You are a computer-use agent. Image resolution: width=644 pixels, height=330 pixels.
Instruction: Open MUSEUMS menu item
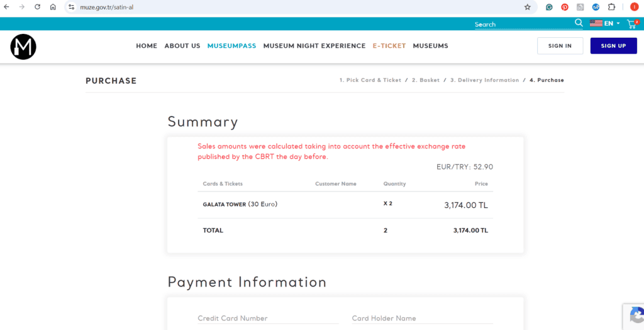pos(430,46)
